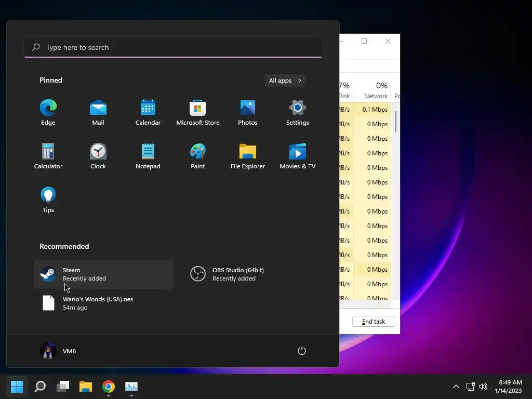
Task: Select the Pinned section heading
Action: [x=51, y=80]
